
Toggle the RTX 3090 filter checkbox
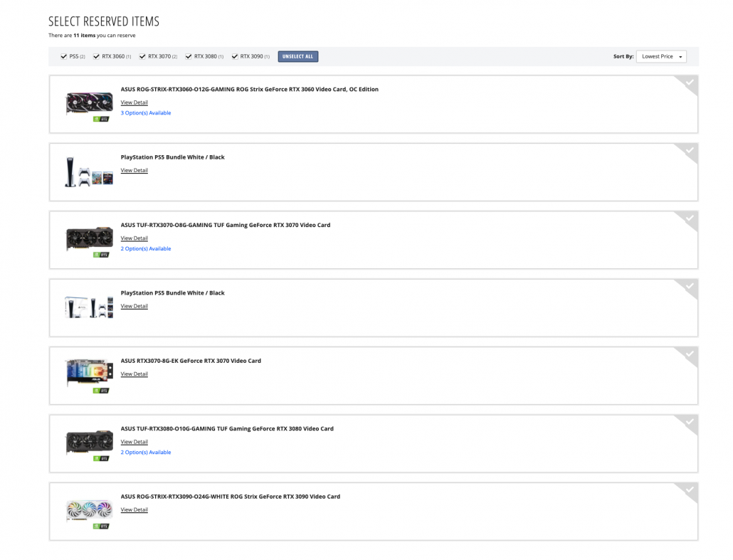[x=235, y=56]
